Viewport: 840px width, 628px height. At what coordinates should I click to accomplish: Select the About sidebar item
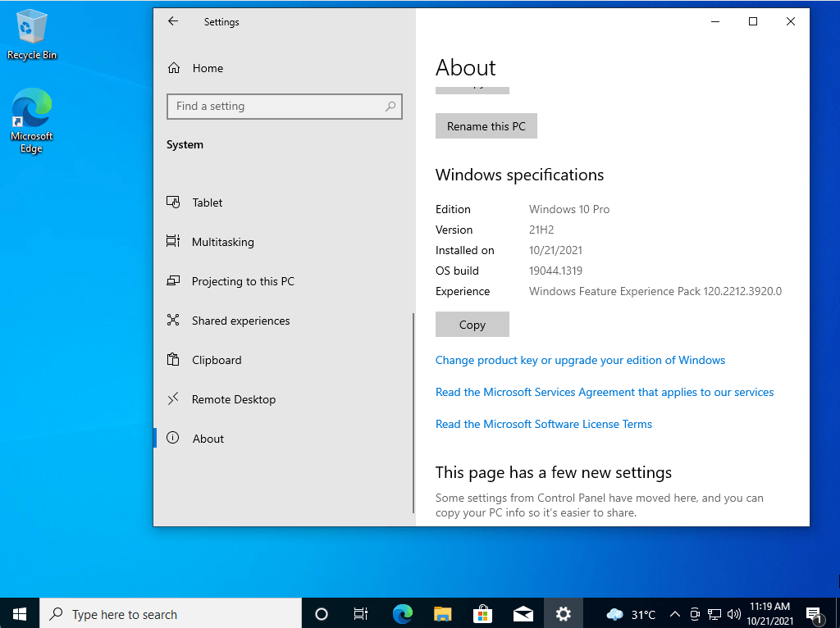pyautogui.click(x=284, y=439)
